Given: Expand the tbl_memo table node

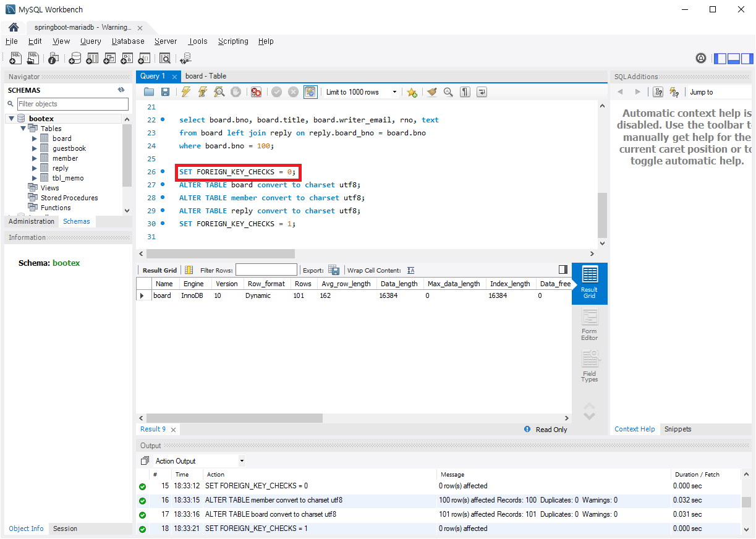Looking at the screenshot, I should coord(35,178).
